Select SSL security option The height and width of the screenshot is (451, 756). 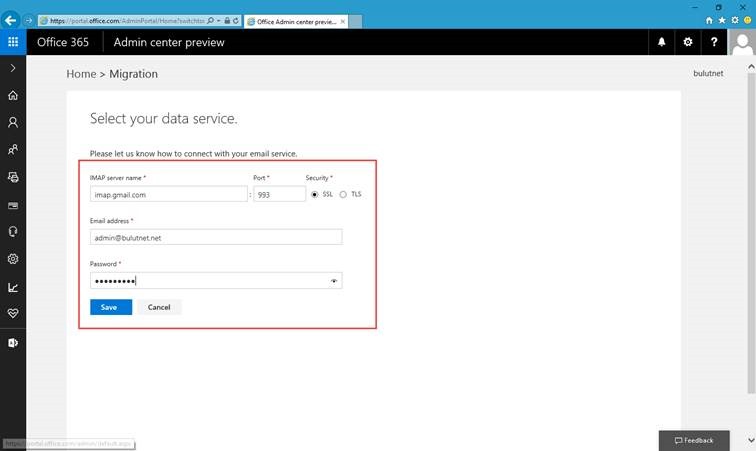[315, 194]
